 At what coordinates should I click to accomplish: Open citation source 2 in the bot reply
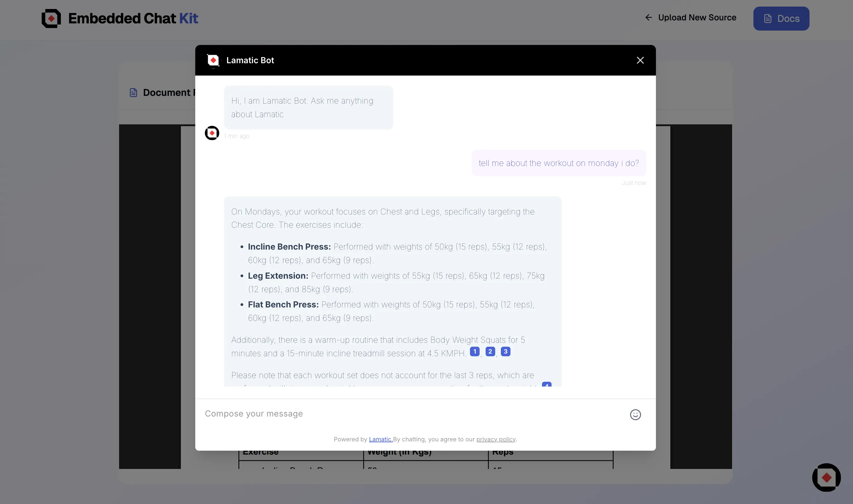click(x=490, y=351)
